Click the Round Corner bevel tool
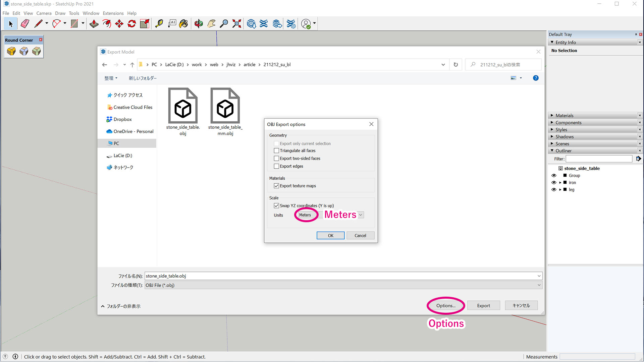 (36, 51)
